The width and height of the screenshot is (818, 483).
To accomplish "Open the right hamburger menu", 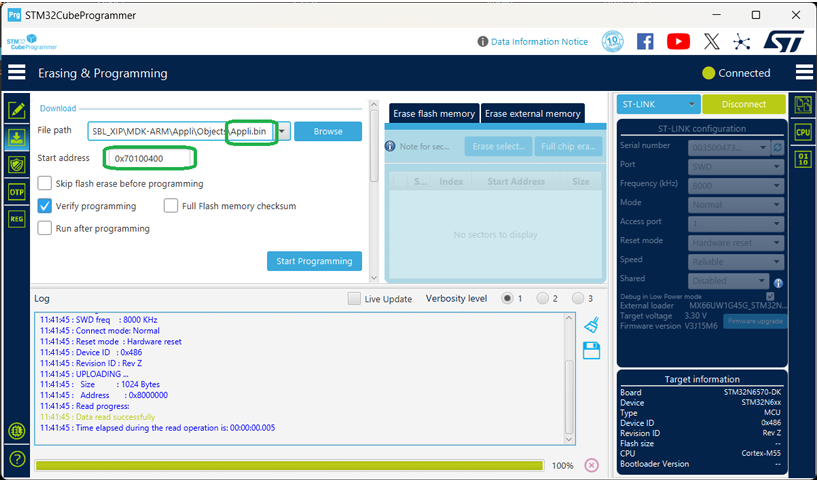I will click(804, 72).
